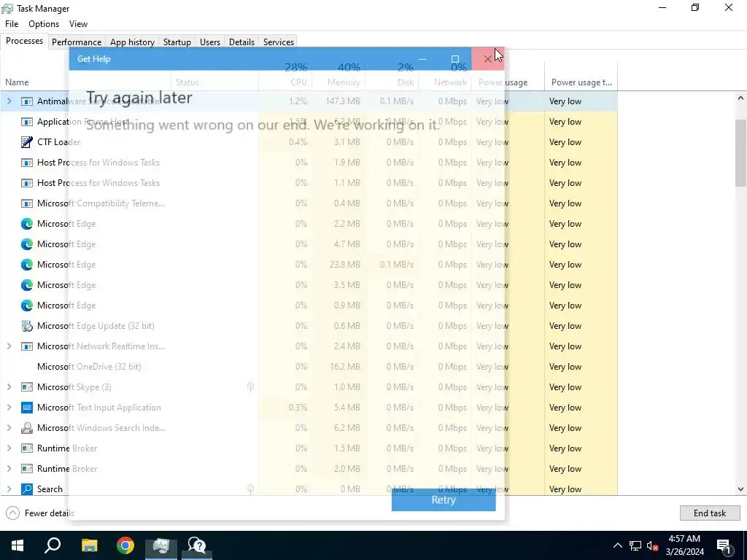Image resolution: width=747 pixels, height=560 pixels.
Task: Switch to the Services tab
Action: pos(279,42)
